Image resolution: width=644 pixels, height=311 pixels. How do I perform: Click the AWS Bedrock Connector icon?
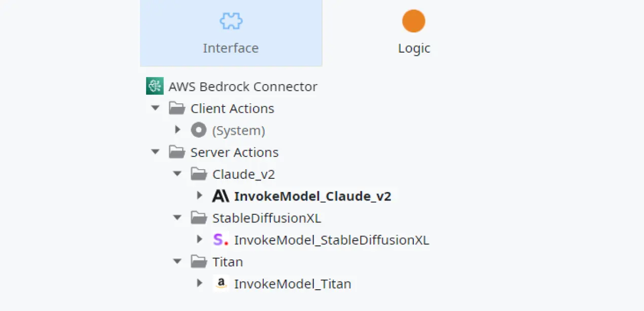tap(154, 86)
